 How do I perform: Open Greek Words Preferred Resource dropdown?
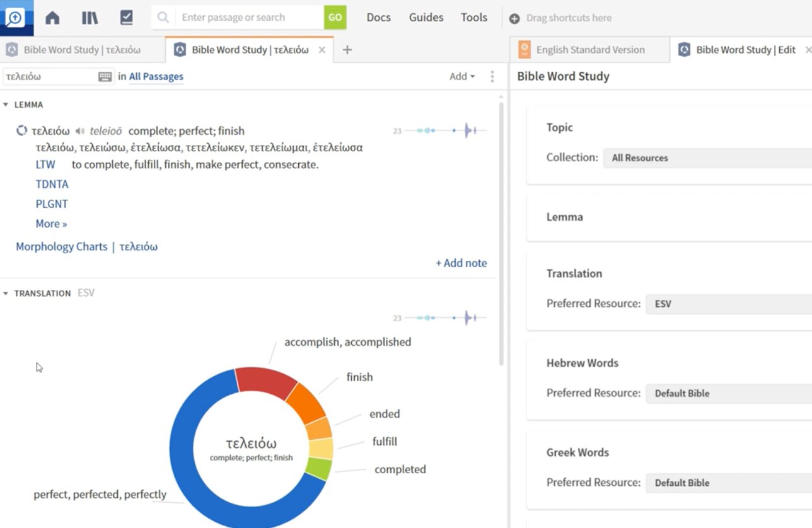pos(729,483)
